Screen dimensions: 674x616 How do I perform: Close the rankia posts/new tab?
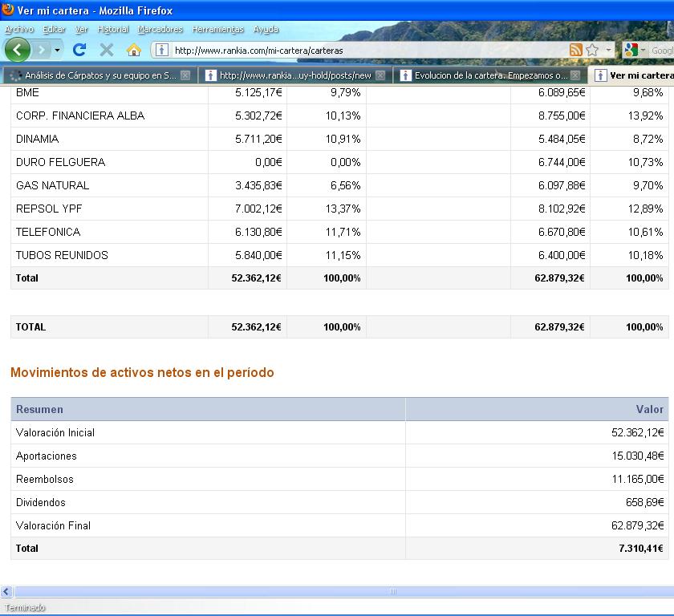(380, 75)
